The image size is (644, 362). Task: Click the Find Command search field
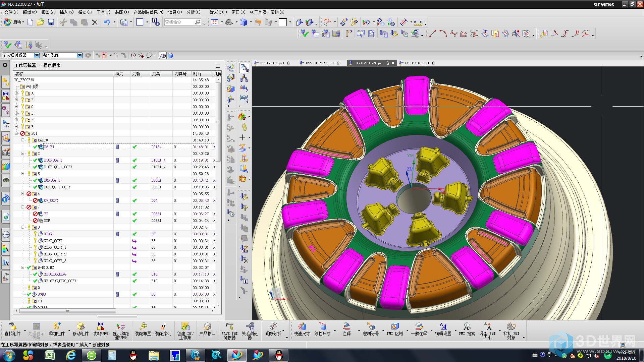point(183,22)
